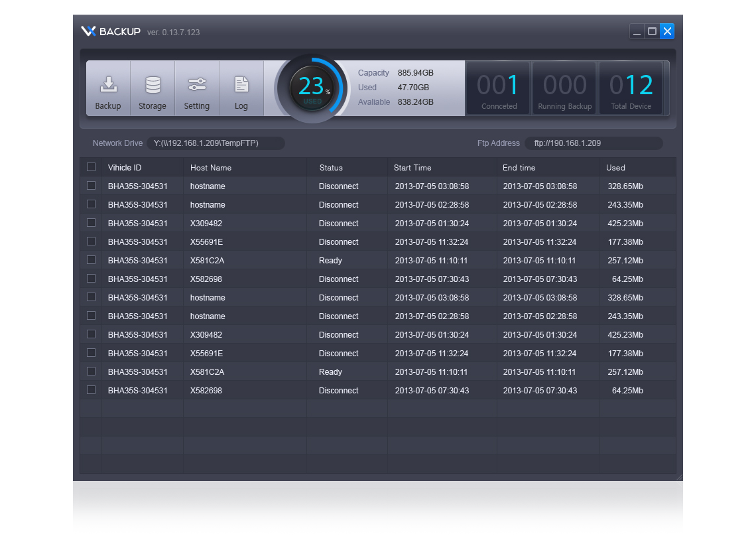Click the Running Backup counter 000
The height and width of the screenshot is (536, 756).
point(564,89)
